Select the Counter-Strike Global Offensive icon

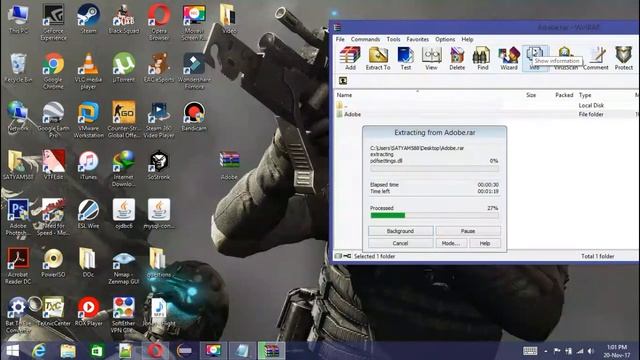pyautogui.click(x=124, y=120)
